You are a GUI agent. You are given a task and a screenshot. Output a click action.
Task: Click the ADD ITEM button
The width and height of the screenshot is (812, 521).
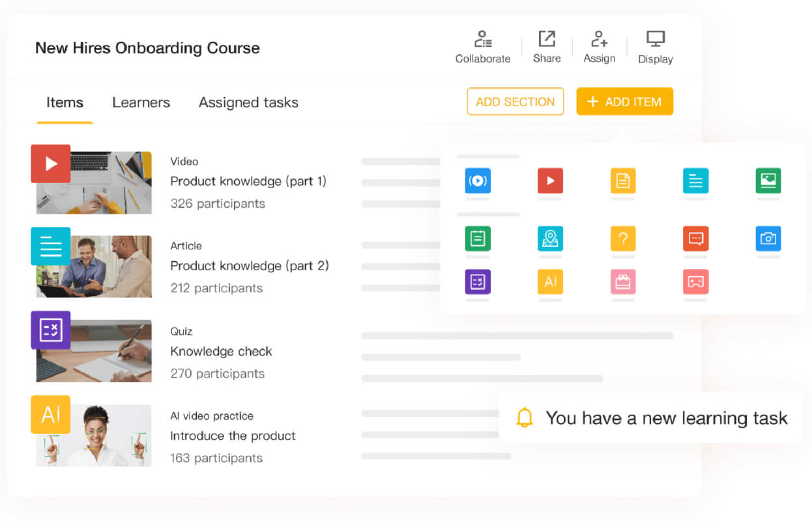624,102
